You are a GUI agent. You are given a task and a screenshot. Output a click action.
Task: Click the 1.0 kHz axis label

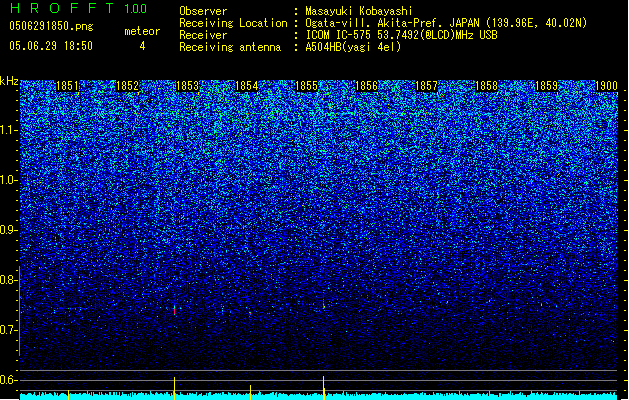coord(9,181)
